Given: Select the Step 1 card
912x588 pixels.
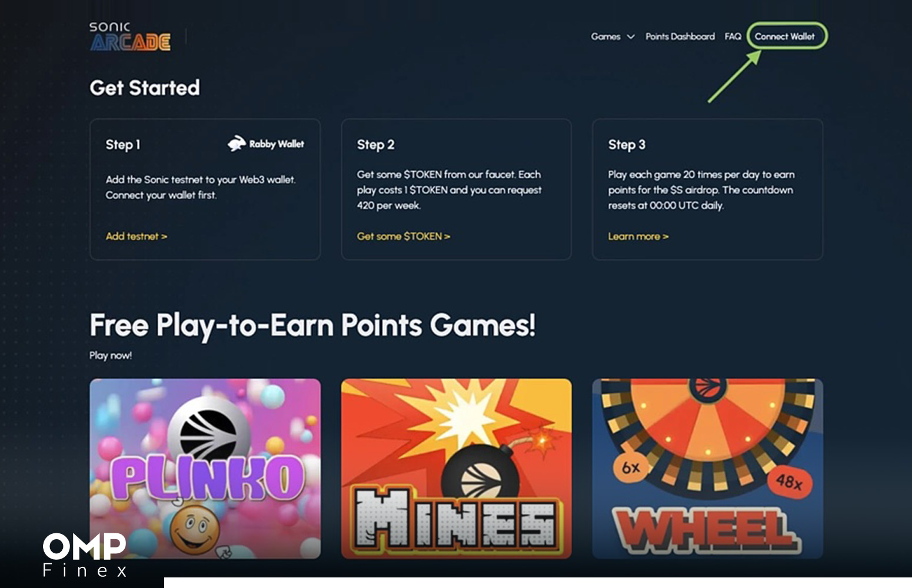Looking at the screenshot, I should (x=205, y=189).
